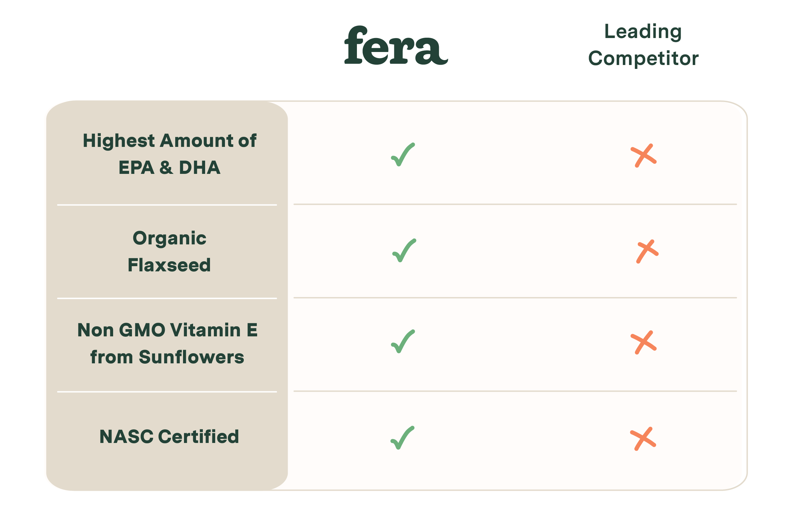
Task: Click the word "Competitor" in the column header
Action: (643, 58)
